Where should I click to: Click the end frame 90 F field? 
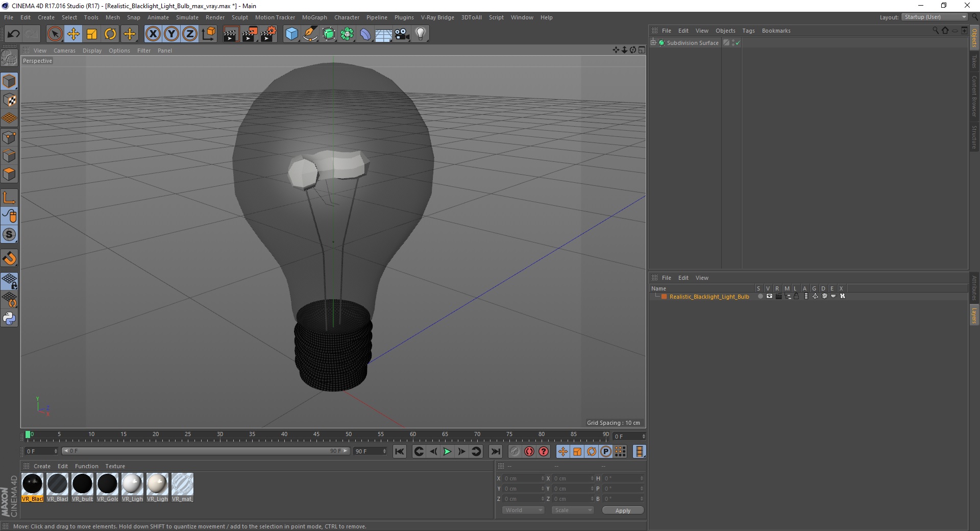[x=370, y=451]
